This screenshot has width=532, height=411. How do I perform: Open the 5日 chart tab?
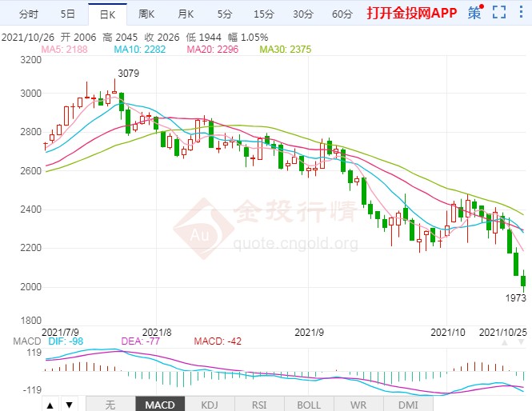(x=67, y=14)
